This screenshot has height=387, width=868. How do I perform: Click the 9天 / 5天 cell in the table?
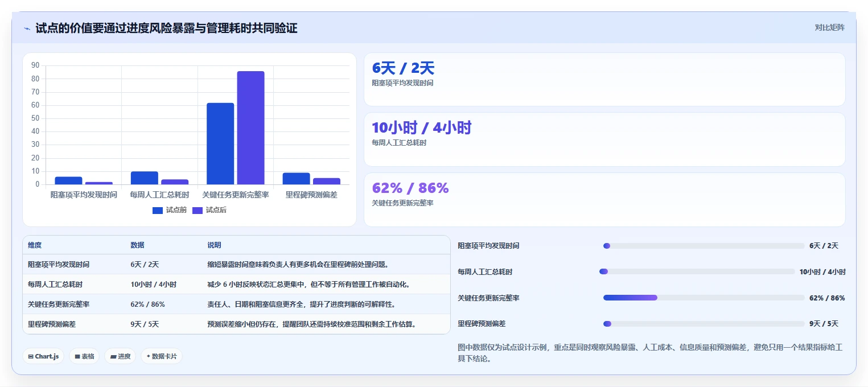tap(145, 324)
